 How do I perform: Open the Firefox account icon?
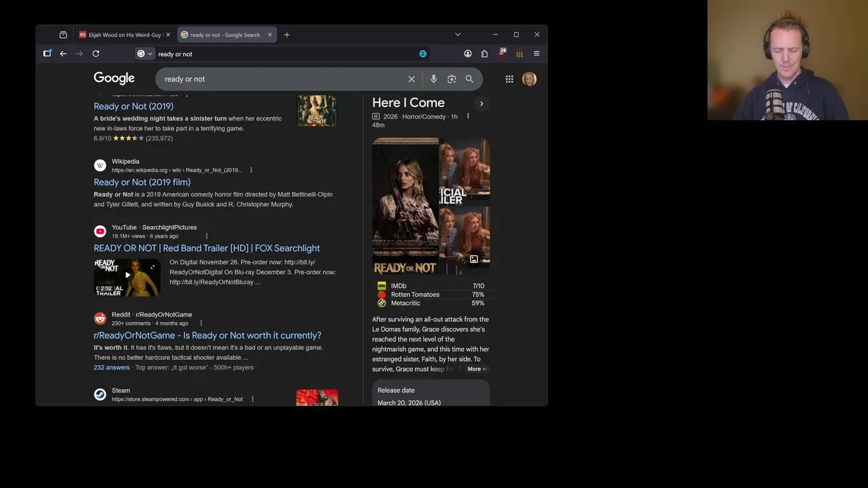(468, 54)
